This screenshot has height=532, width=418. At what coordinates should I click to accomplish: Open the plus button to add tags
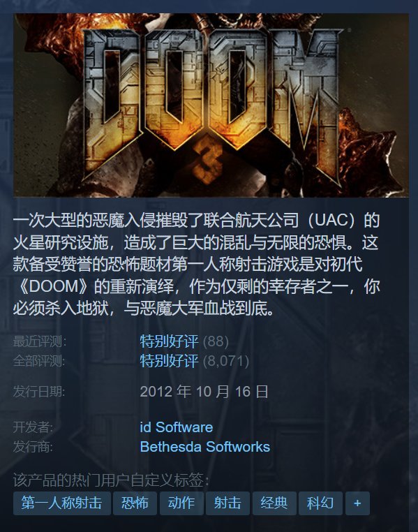[x=357, y=503]
